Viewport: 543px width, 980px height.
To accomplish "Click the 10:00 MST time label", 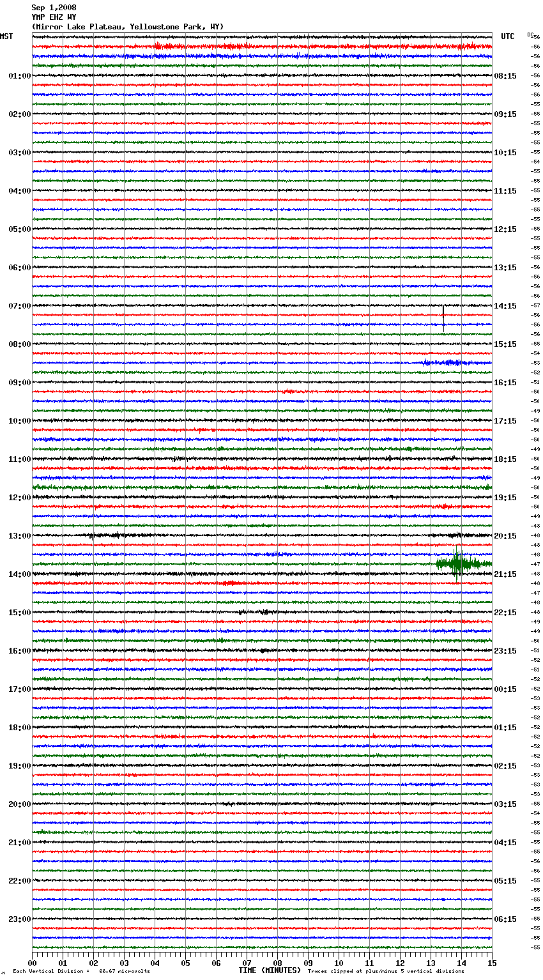I will pos(20,421).
